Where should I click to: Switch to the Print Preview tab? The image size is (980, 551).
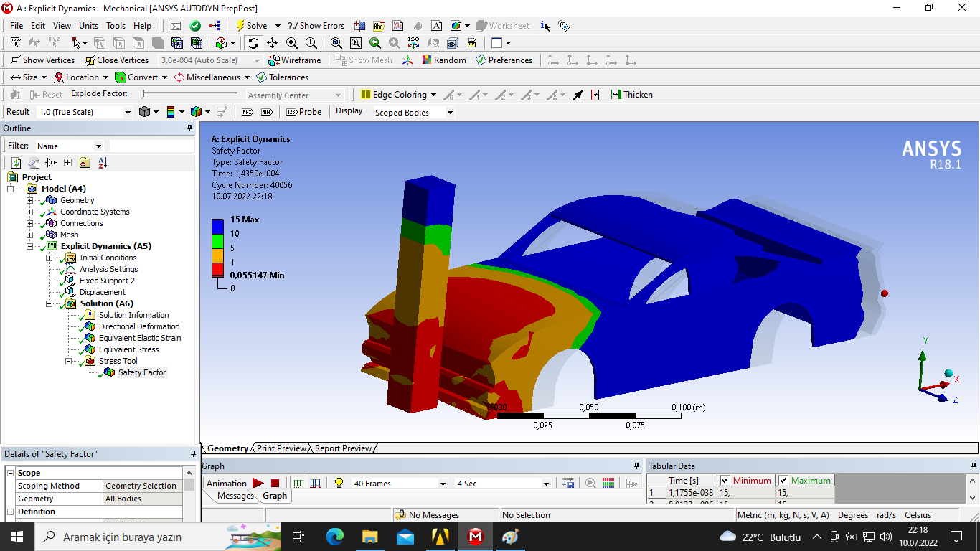coord(281,448)
